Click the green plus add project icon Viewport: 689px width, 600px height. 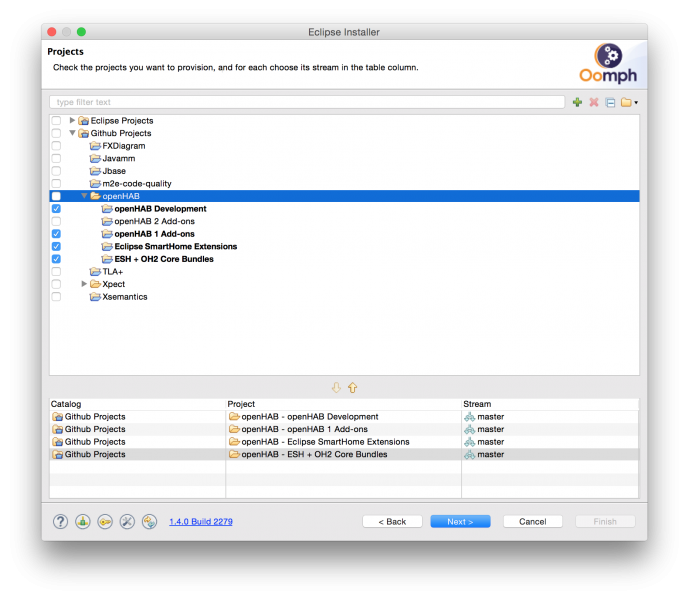click(577, 102)
